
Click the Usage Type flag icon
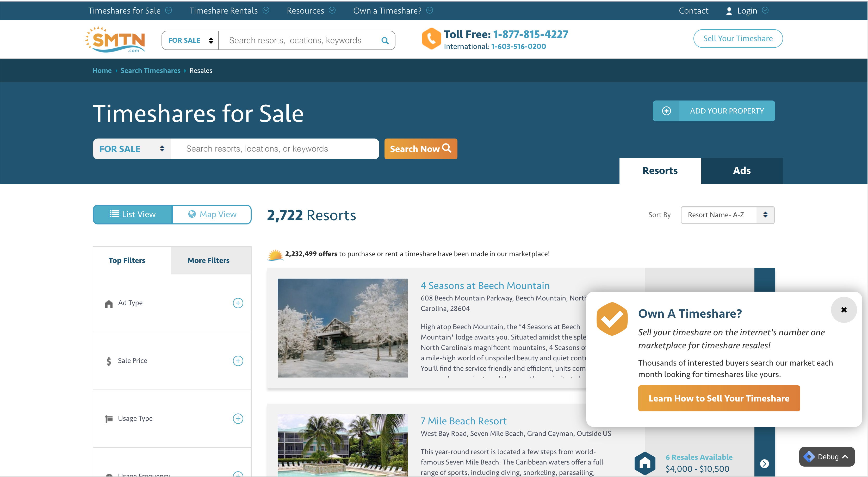point(108,419)
